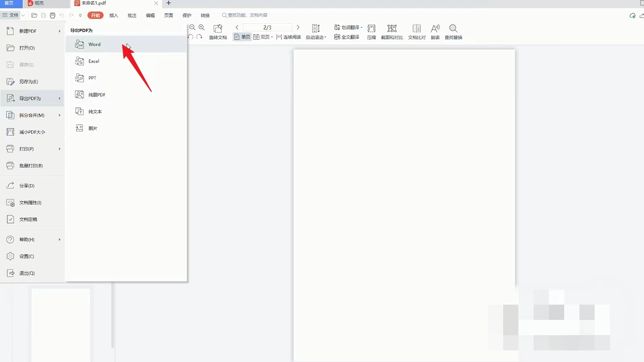Select Excel in export submenu
The width and height of the screenshot is (644, 362).
pos(94,61)
